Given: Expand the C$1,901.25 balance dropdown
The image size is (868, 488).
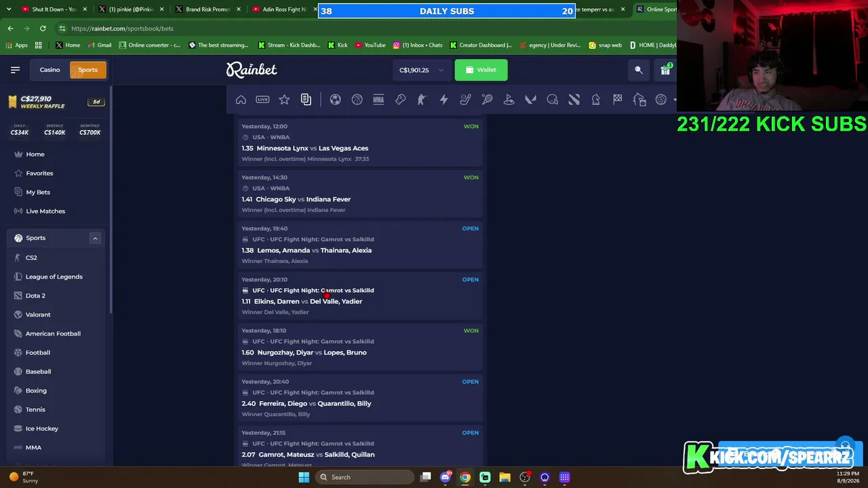Looking at the screenshot, I should pos(421,70).
